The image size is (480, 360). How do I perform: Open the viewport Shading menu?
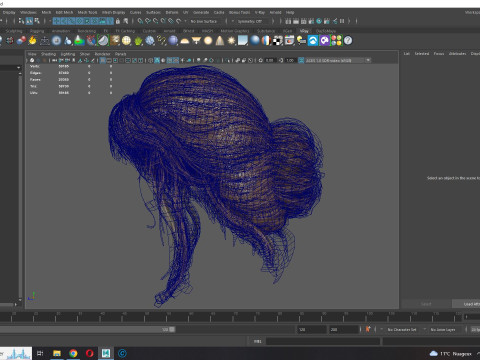point(48,54)
